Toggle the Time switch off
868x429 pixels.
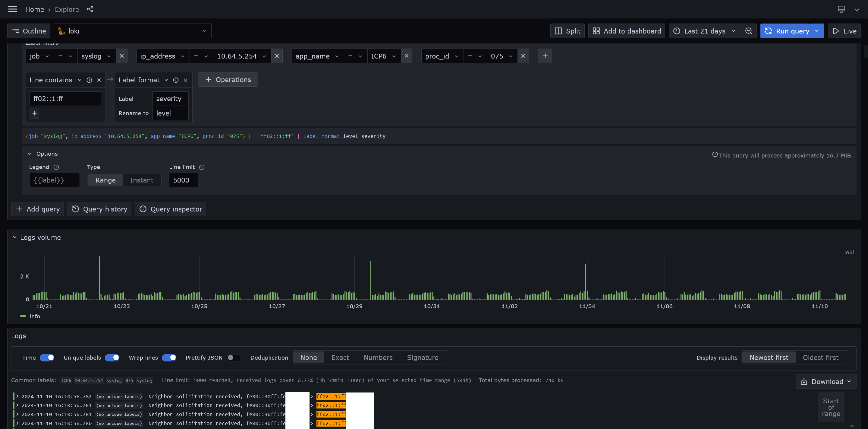(x=47, y=357)
